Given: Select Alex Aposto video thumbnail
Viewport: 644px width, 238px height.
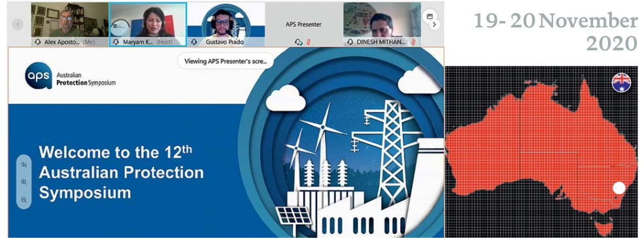Looking at the screenshot, I should (70, 24).
